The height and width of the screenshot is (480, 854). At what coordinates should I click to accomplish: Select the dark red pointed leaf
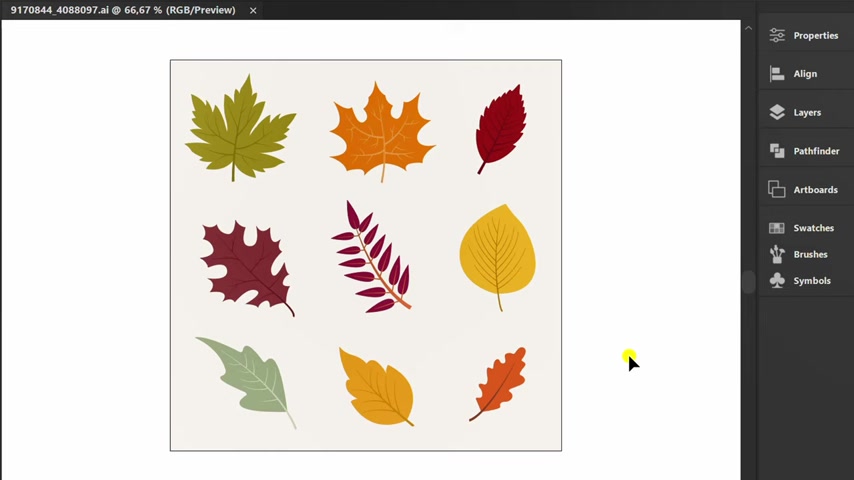click(501, 129)
